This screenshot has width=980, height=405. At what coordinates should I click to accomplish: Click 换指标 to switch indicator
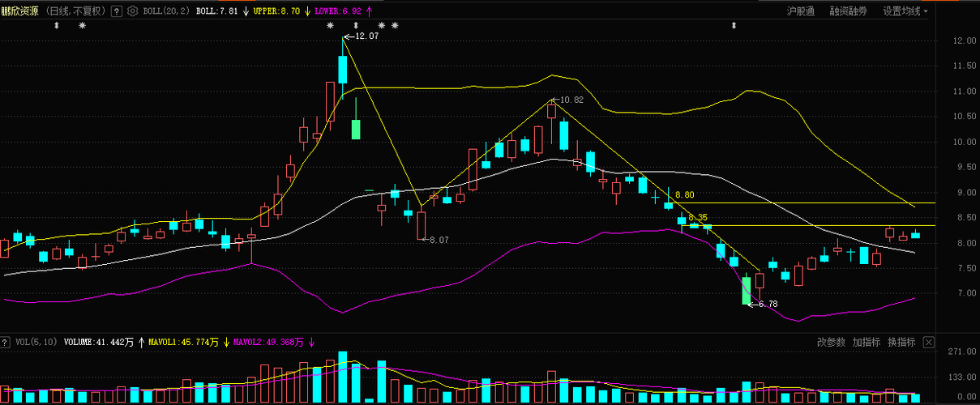coord(901,343)
